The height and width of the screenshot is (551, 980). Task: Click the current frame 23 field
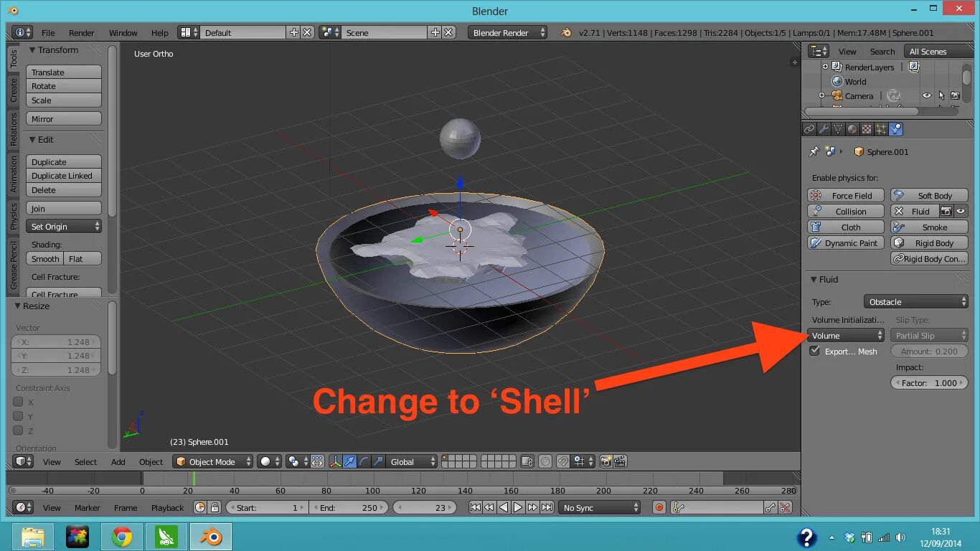pyautogui.click(x=425, y=507)
